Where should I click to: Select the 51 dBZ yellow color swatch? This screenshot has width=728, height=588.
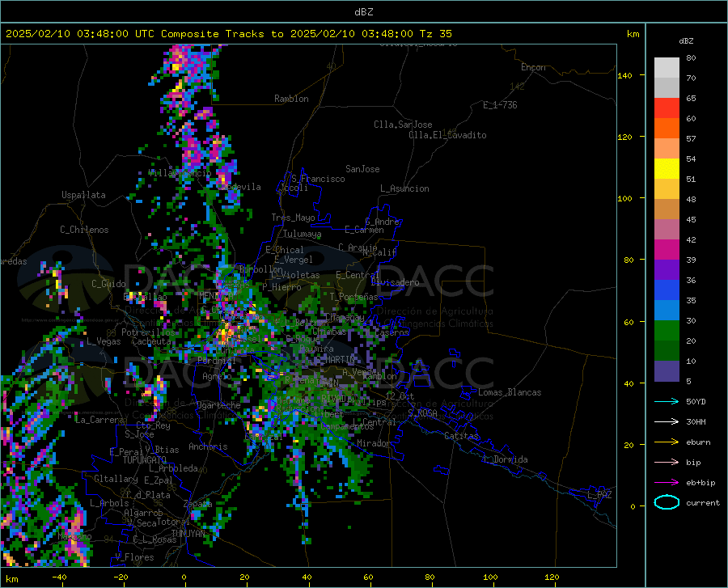pos(667,169)
